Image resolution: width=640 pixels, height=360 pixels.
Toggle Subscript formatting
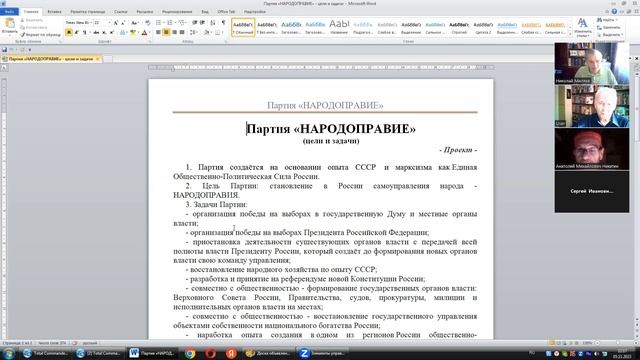pyautogui.click(x=104, y=32)
